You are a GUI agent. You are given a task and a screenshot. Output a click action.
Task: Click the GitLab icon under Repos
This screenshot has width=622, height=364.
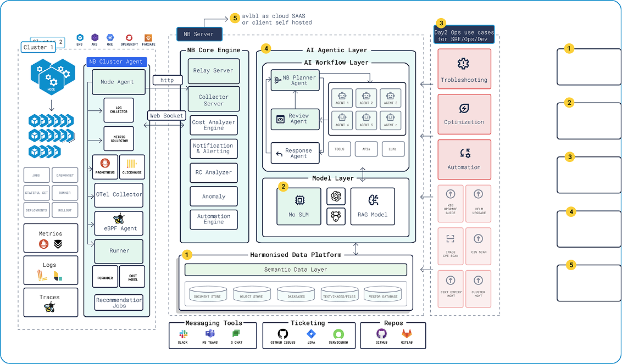[x=407, y=334]
